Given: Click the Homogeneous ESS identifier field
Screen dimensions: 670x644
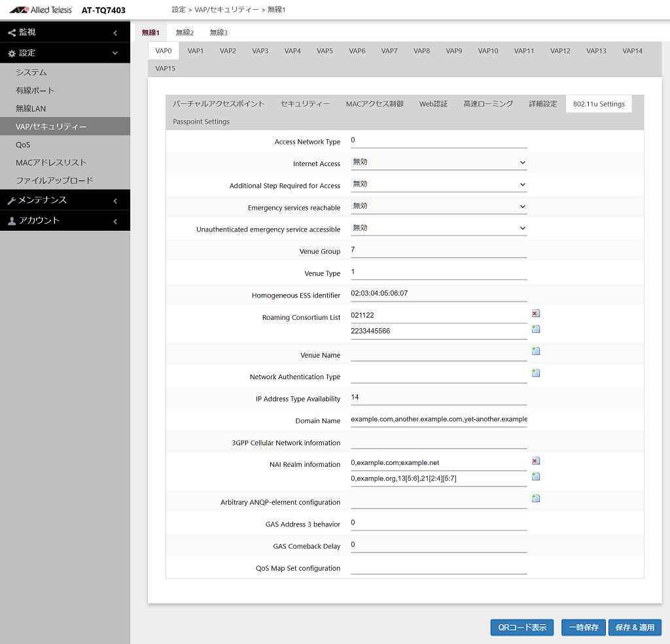Looking at the screenshot, I should pyautogui.click(x=439, y=294).
